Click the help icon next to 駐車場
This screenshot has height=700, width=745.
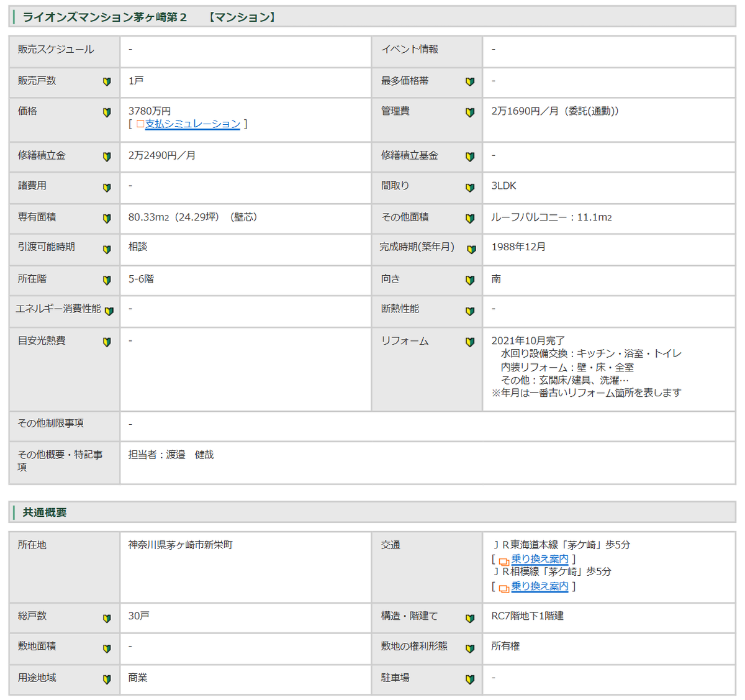(470, 680)
